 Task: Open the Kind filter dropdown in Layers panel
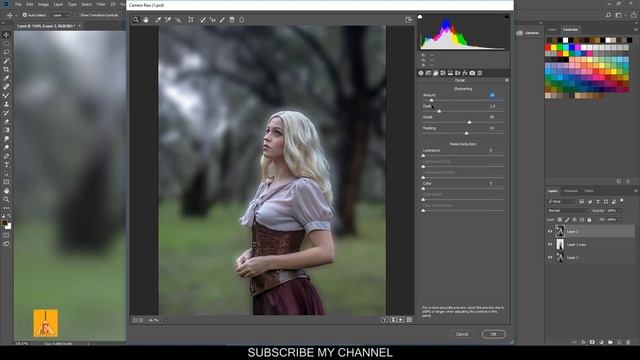tap(562, 202)
